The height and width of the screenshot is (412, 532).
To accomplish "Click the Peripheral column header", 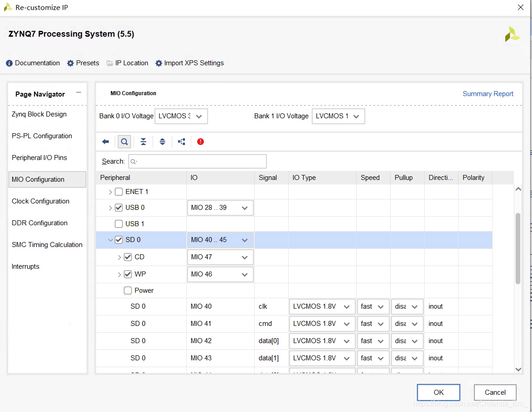I will click(x=141, y=178).
